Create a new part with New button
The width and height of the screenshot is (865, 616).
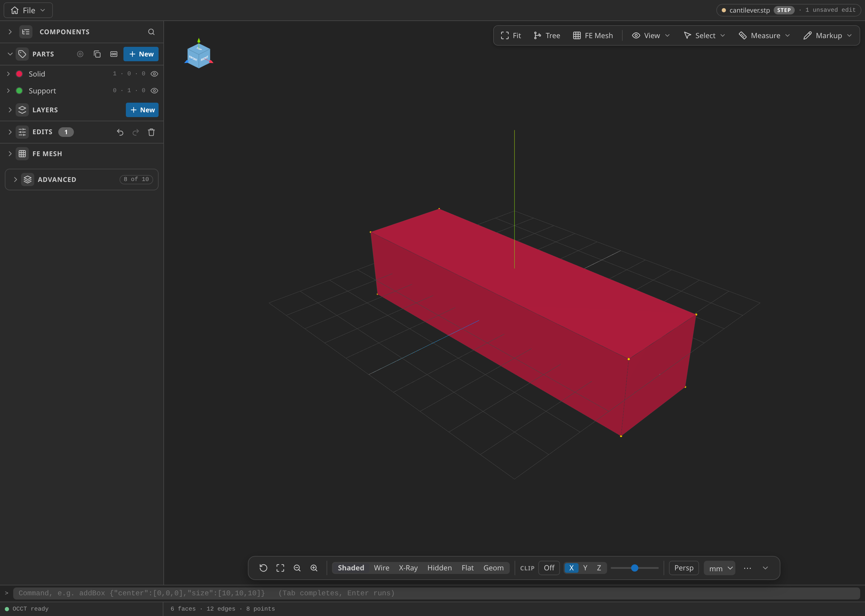tap(141, 54)
